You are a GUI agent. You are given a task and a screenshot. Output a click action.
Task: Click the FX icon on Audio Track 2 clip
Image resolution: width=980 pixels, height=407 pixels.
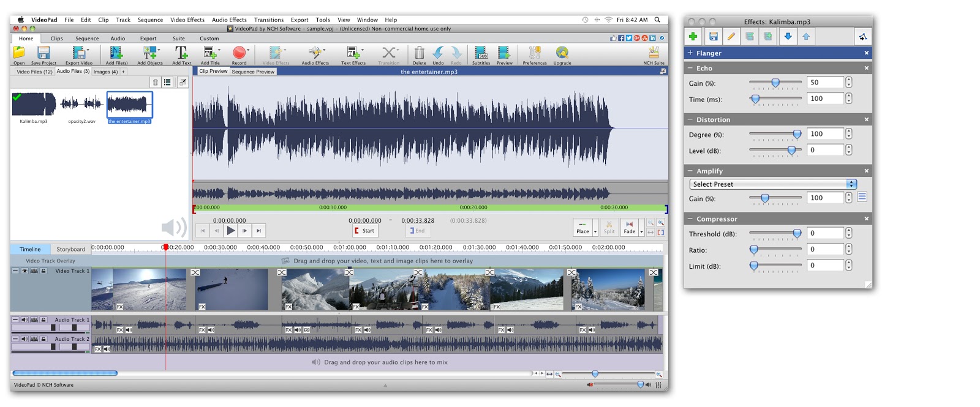coord(97,349)
